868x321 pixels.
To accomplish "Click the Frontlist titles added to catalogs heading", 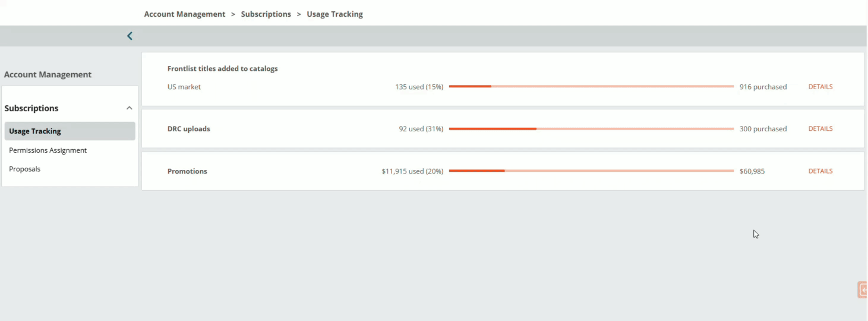I will (223, 69).
